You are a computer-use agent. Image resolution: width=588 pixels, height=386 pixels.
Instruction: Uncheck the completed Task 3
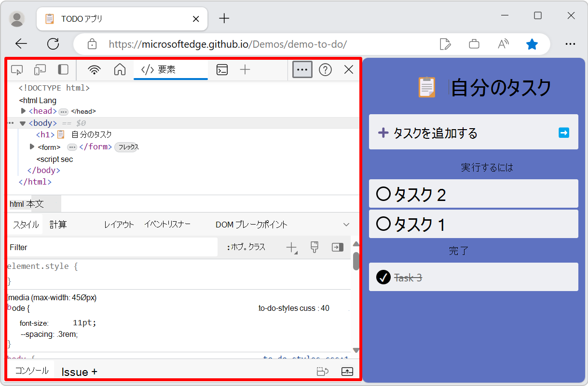click(383, 277)
